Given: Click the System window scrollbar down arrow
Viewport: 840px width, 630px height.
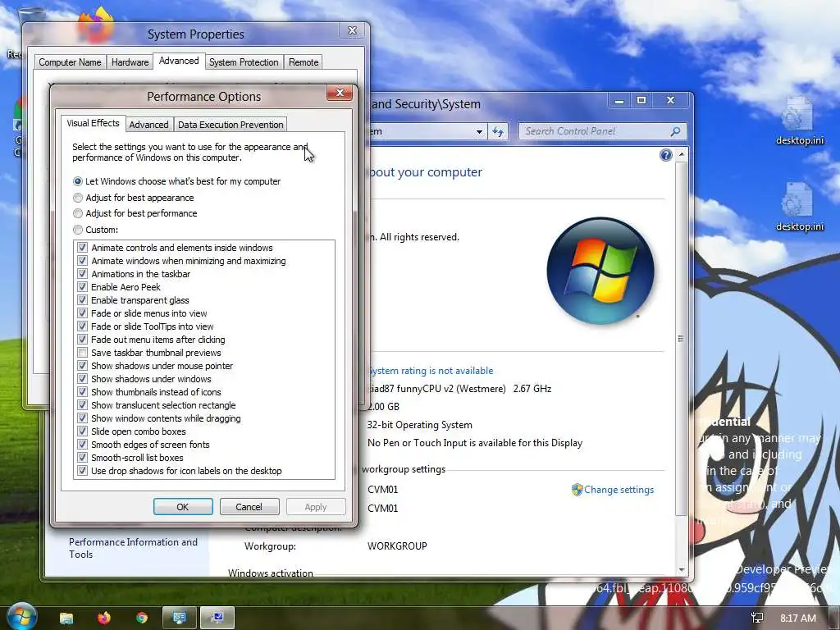Looking at the screenshot, I should click(682, 570).
